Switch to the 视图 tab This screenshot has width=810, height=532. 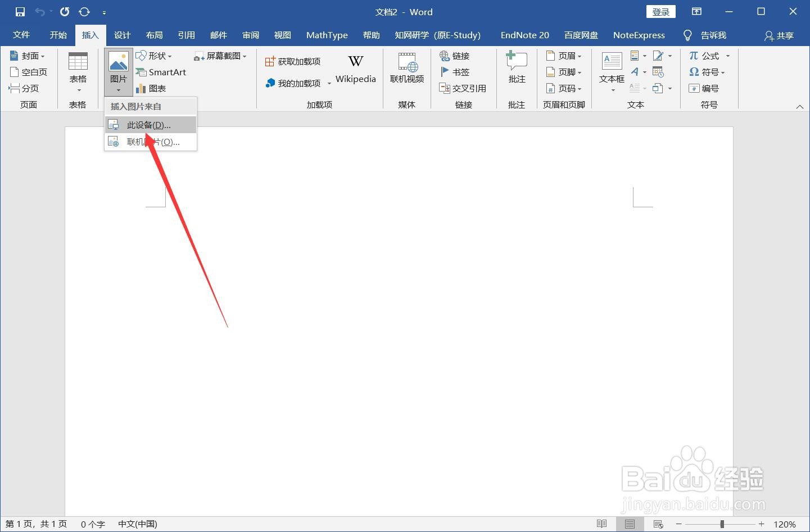[x=282, y=35]
